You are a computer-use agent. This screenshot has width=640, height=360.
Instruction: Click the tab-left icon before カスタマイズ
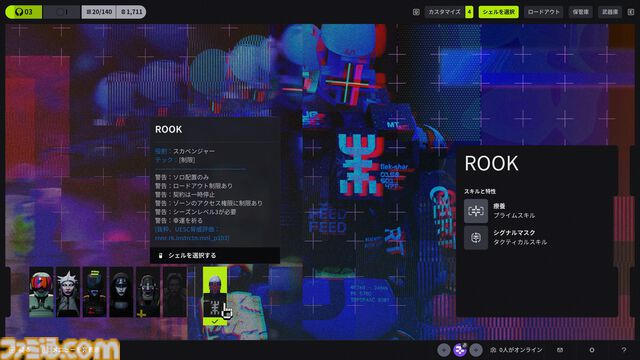416,12
